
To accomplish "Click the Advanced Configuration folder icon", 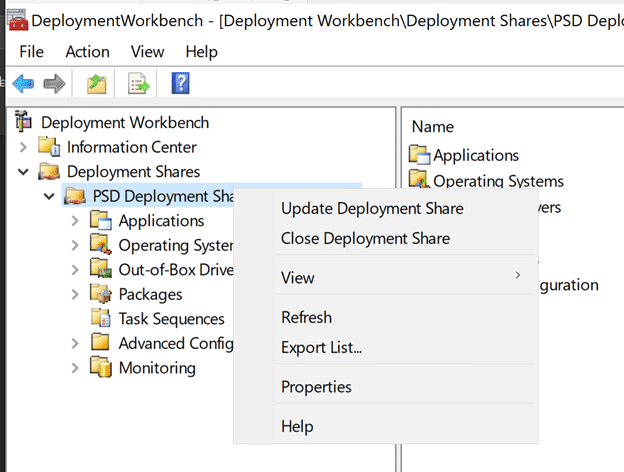I will 100,342.
